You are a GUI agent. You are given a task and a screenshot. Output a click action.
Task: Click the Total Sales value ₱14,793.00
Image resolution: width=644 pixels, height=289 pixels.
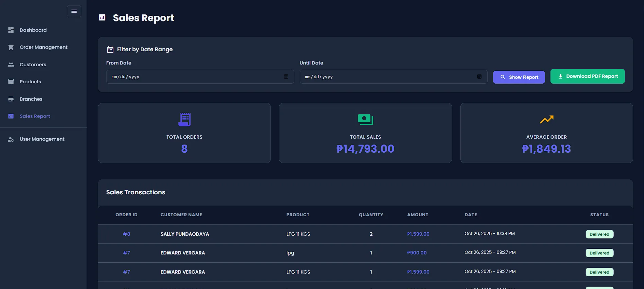coord(365,149)
